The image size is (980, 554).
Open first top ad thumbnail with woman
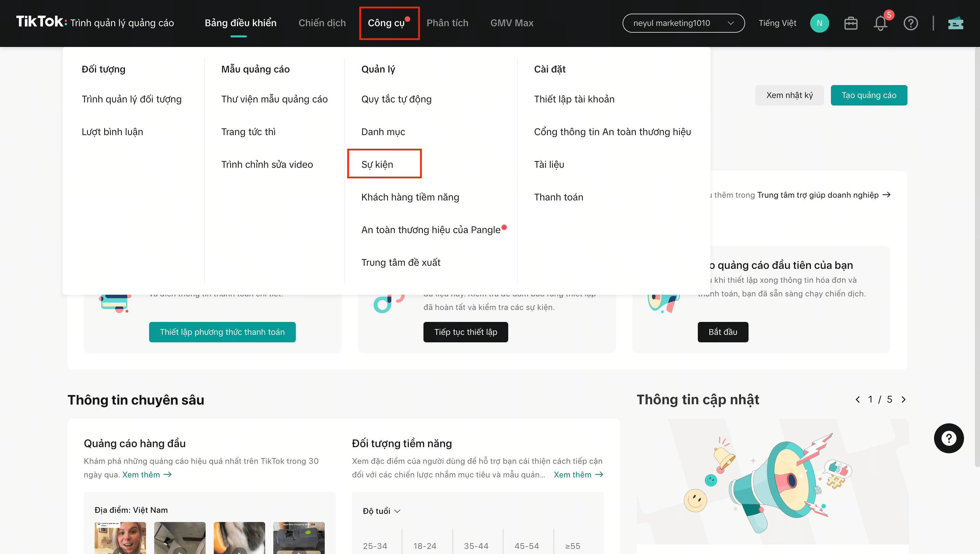tap(120, 538)
